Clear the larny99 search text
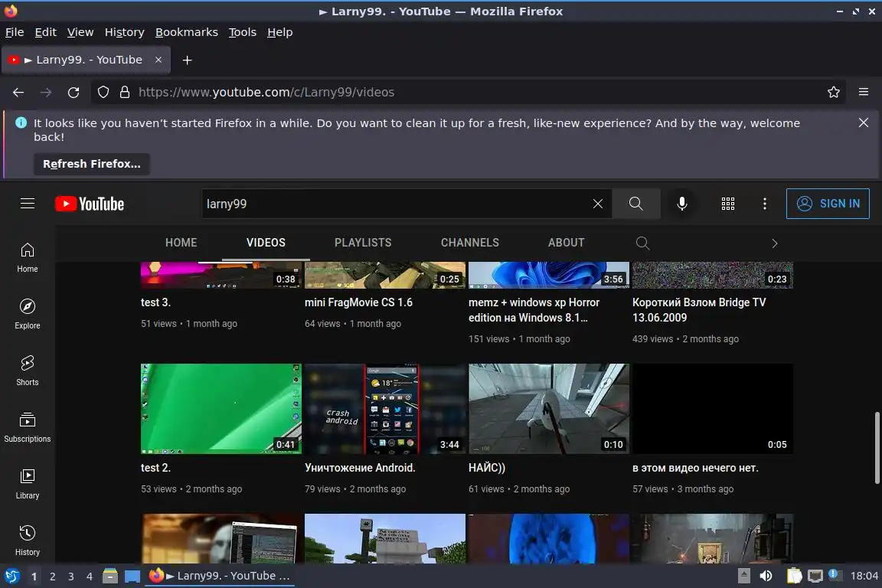 598,204
